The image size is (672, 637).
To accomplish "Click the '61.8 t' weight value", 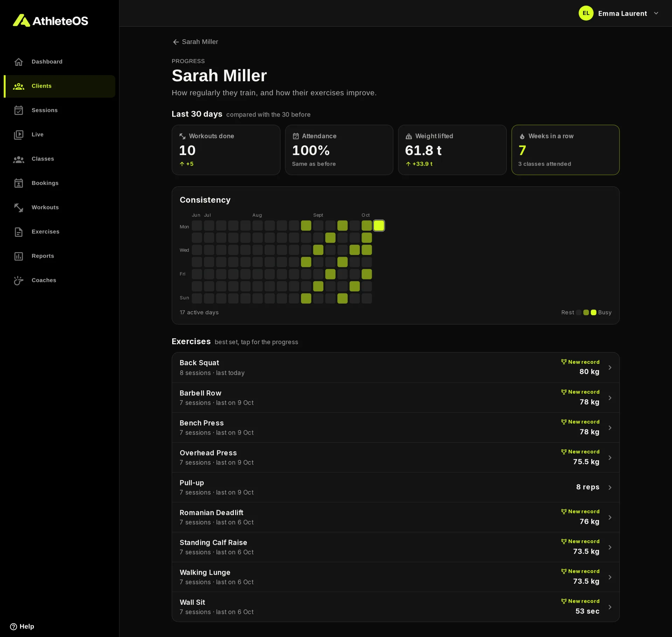I will [x=423, y=150].
